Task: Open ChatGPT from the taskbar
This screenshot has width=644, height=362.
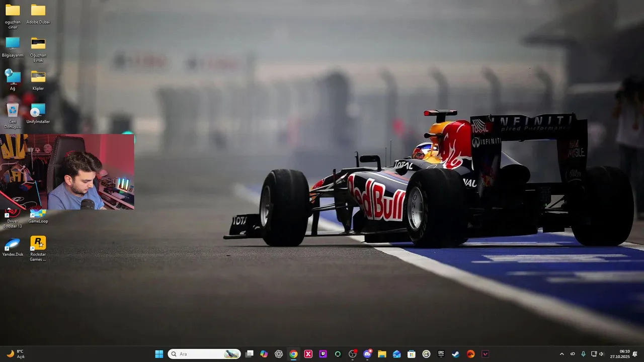Action: [279, 354]
